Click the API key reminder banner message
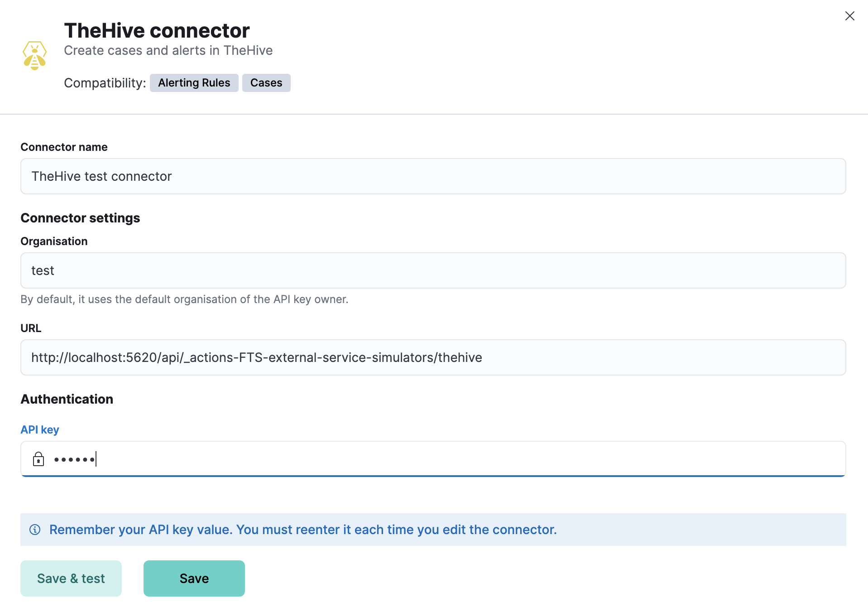 click(303, 529)
